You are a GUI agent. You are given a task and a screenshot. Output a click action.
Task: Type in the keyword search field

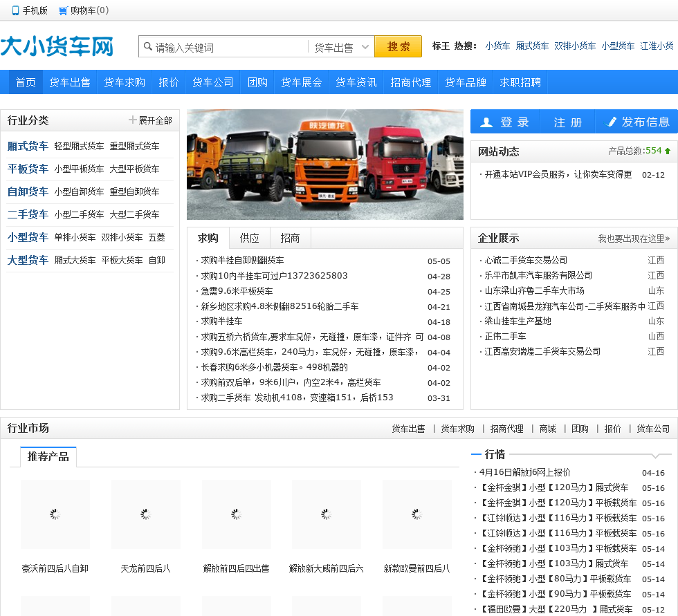tap(228, 47)
